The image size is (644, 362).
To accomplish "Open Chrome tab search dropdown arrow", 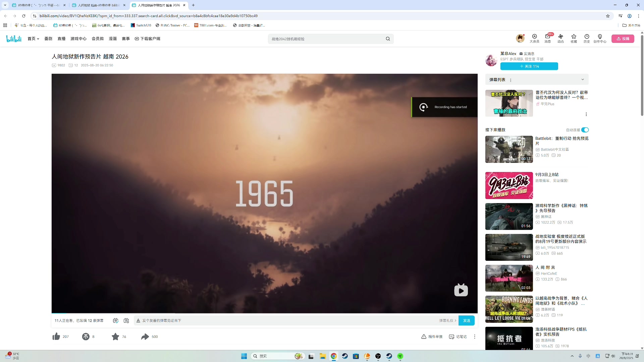I will [5, 5].
